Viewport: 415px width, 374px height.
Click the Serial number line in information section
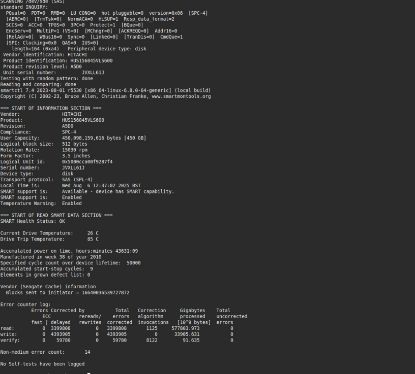click(x=42, y=168)
